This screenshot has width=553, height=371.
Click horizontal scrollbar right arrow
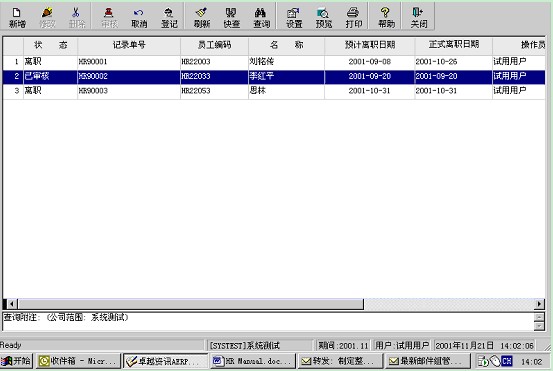[x=539, y=304]
